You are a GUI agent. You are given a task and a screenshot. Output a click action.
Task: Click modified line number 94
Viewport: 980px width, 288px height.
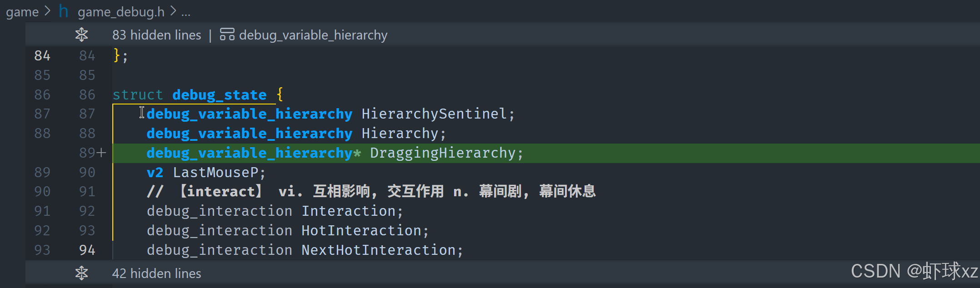coord(87,250)
